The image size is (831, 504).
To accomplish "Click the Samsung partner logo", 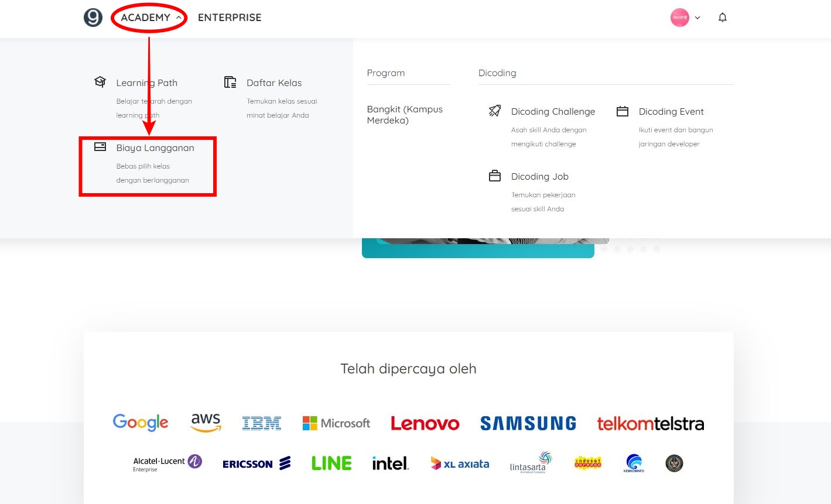I will [527, 423].
